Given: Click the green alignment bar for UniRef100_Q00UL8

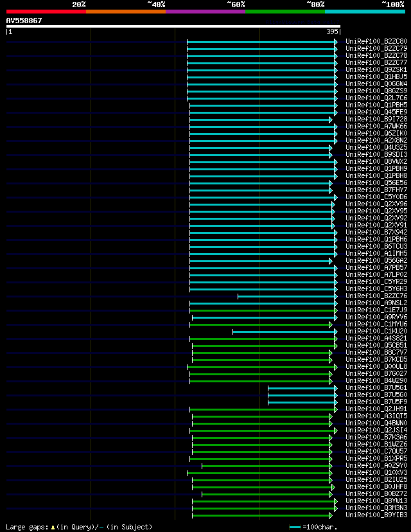Looking at the screenshot, I should pyautogui.click(x=261, y=367).
